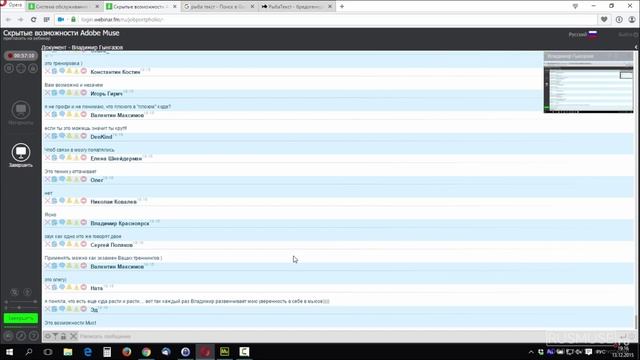Open Windows taskbar search
640x360 pixels.
[x=29, y=351]
